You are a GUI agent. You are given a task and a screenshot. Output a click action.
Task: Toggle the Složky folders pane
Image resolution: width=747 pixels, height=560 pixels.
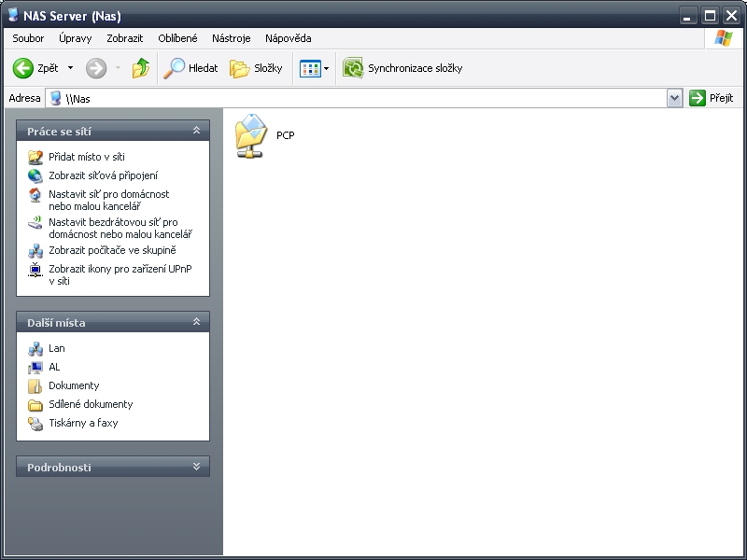256,68
